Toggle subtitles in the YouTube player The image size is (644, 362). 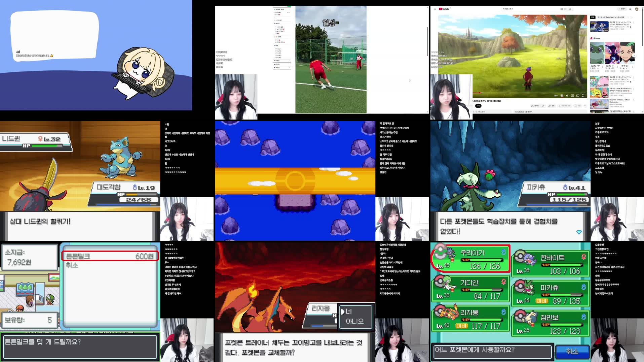point(562,96)
